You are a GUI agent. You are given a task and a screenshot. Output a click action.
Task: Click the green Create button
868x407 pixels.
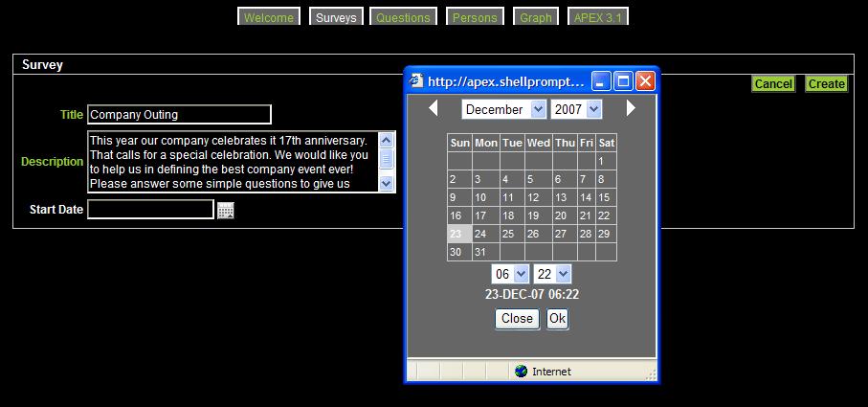pos(826,83)
